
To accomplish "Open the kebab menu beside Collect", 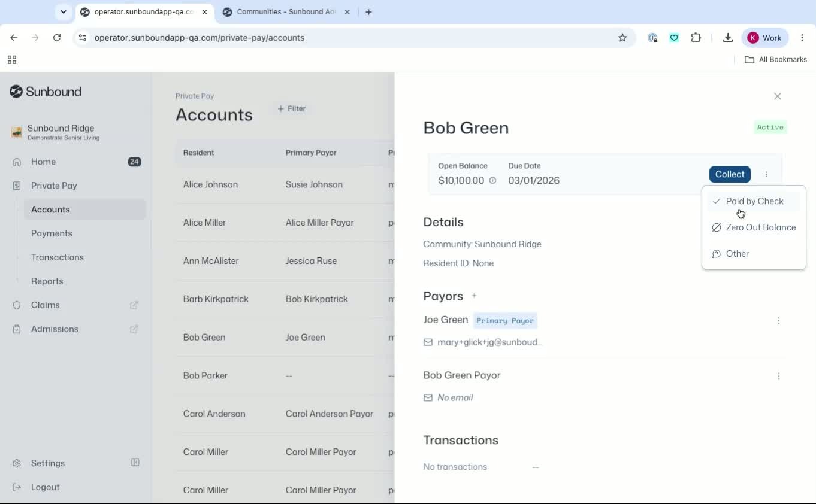I will pyautogui.click(x=766, y=174).
